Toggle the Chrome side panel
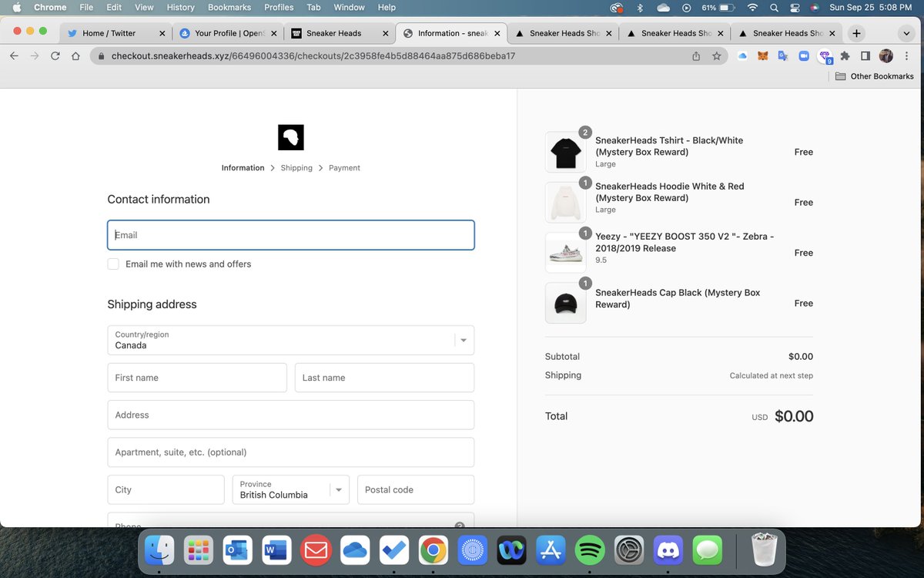This screenshot has height=578, width=924. click(865, 56)
